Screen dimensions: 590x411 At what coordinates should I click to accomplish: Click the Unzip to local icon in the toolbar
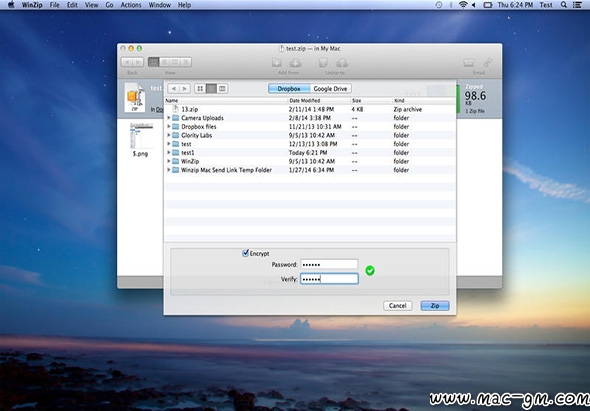point(323,62)
